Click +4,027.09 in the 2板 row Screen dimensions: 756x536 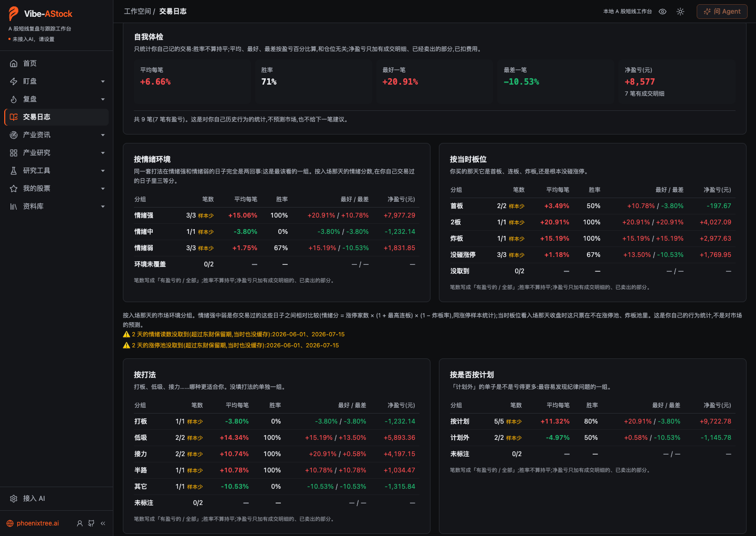click(x=716, y=222)
